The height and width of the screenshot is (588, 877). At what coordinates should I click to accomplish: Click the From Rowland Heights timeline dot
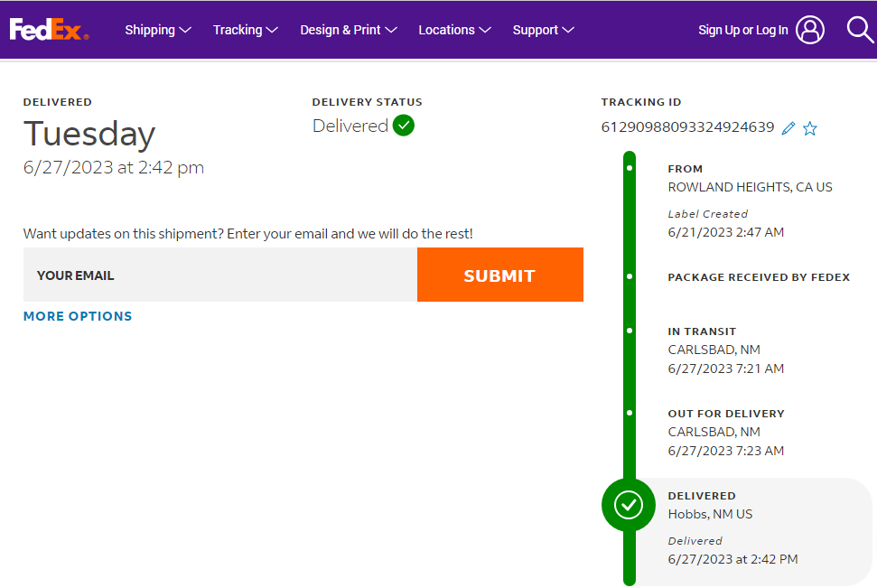[x=630, y=168]
